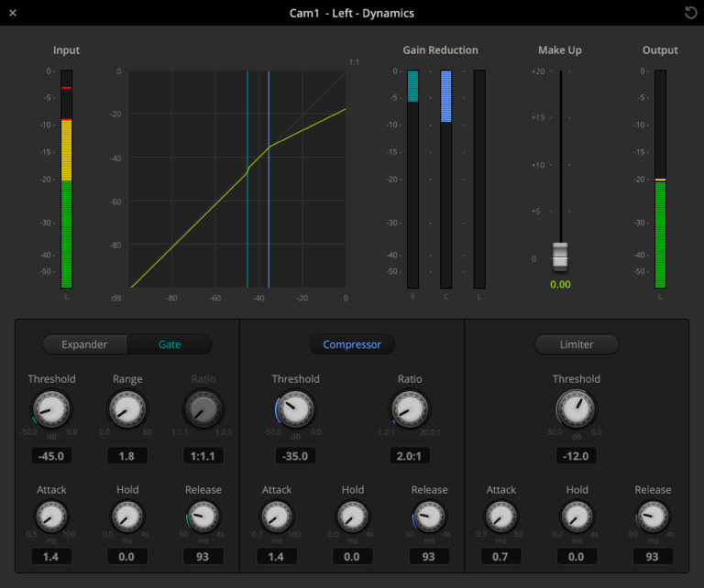Click the Make Up value 0.00
The image size is (704, 588).
(x=560, y=284)
